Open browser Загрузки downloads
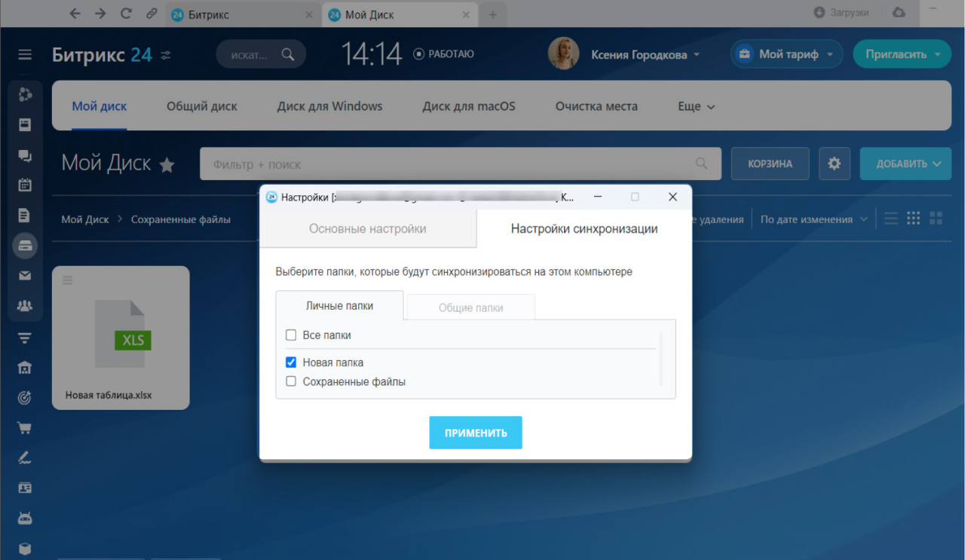 pos(841,13)
